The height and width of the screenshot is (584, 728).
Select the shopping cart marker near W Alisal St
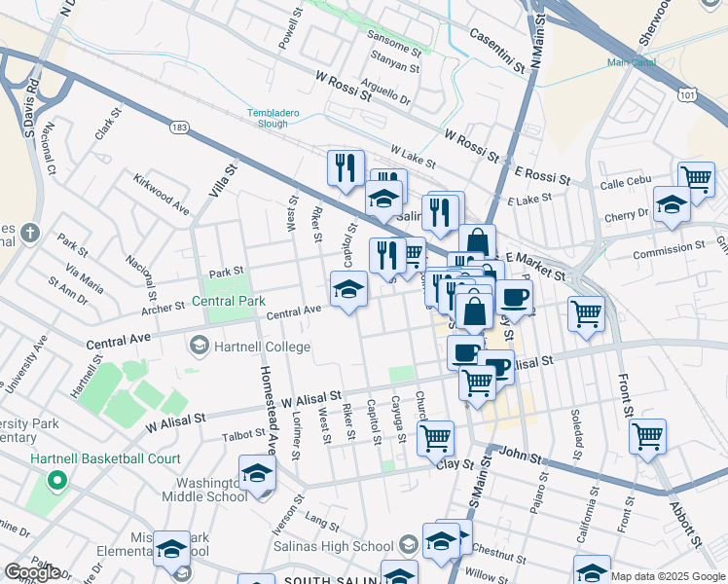click(477, 383)
